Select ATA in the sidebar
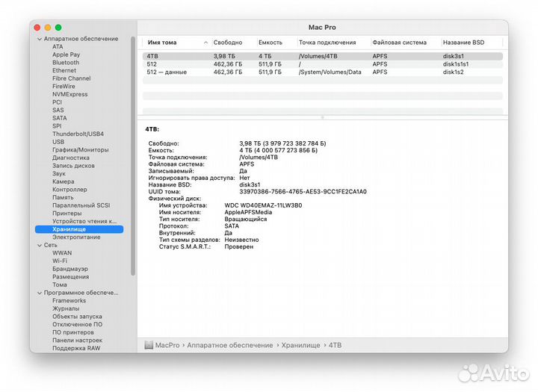This screenshot has height=392, width=538. (x=58, y=46)
